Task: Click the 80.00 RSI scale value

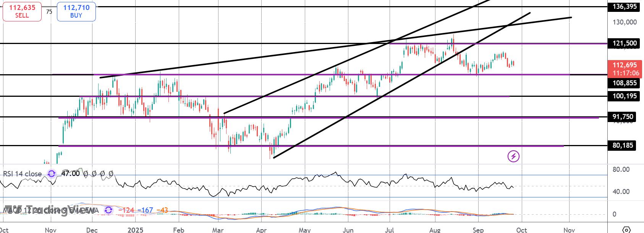Action: (621, 169)
